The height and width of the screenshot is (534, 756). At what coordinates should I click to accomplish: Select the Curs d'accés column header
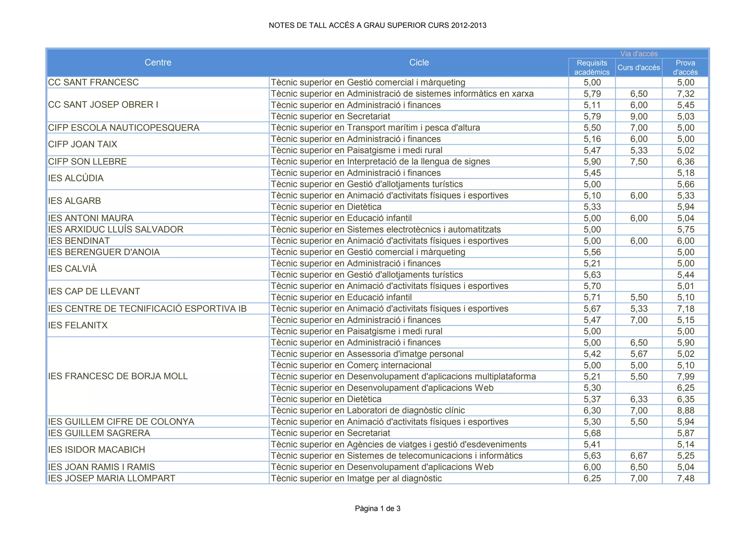(639, 68)
